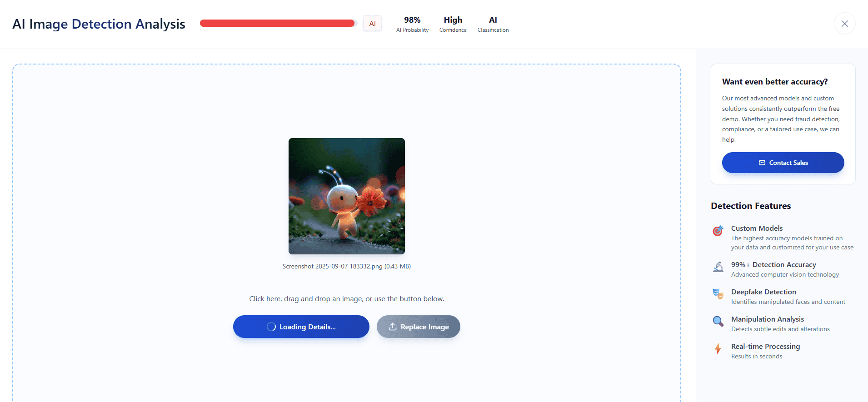Click the microscope icon for Detection Accuracy
Viewport: 868px width, 402px height.
(718, 267)
